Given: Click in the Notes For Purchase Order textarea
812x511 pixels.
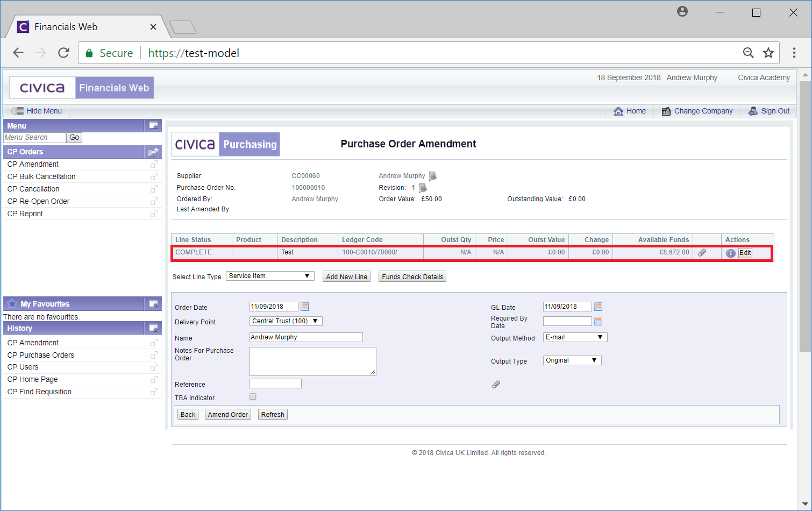Looking at the screenshot, I should [x=313, y=361].
